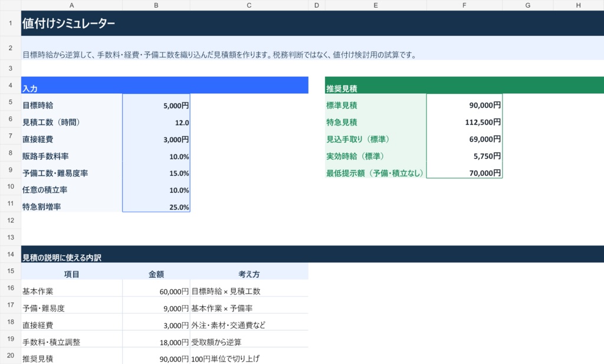Select the 69,000円 take-home value
604x364 pixels.
[464, 136]
